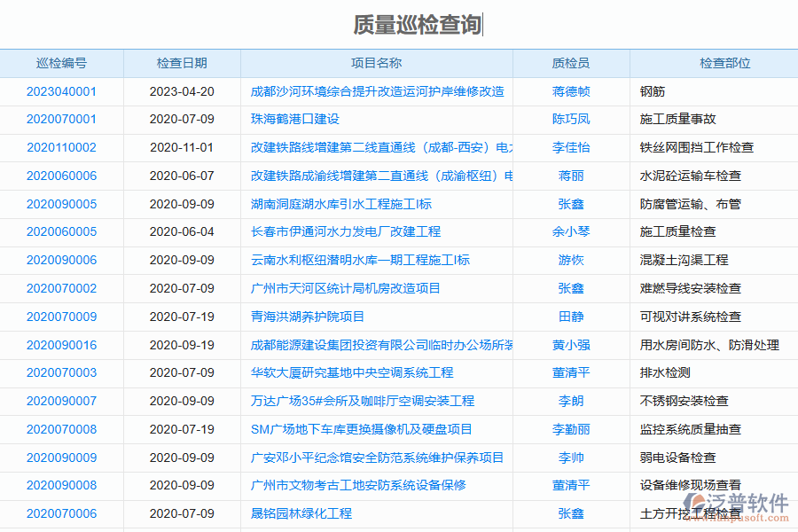Open inspection record 2020070006
798x532 pixels.
(x=62, y=513)
